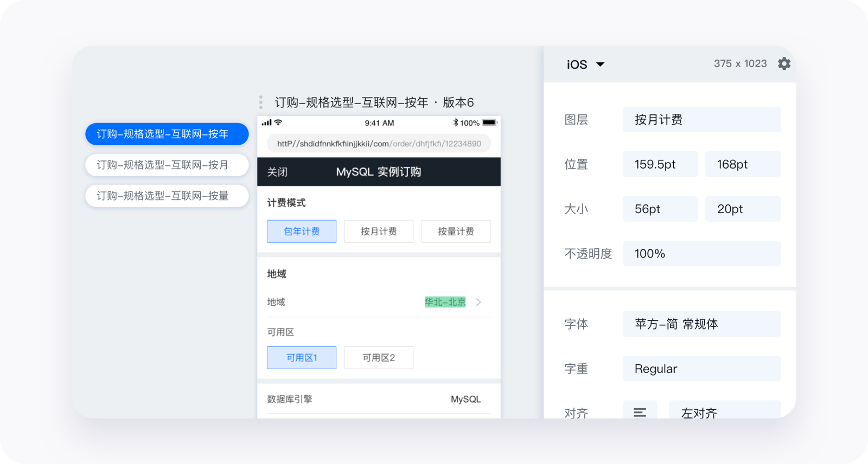
Task: Click the width field 56pt
Action: [660, 209]
